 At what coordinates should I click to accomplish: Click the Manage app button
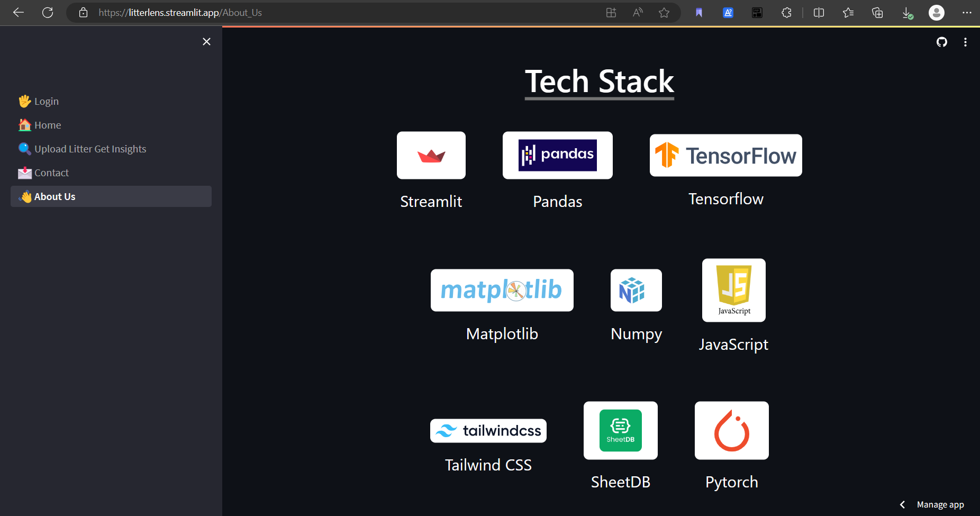(x=940, y=504)
